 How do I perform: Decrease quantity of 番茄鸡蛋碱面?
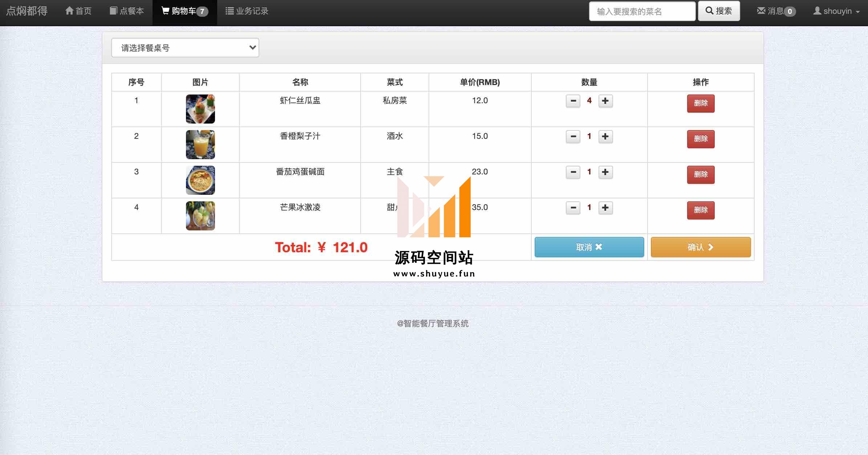coord(573,172)
